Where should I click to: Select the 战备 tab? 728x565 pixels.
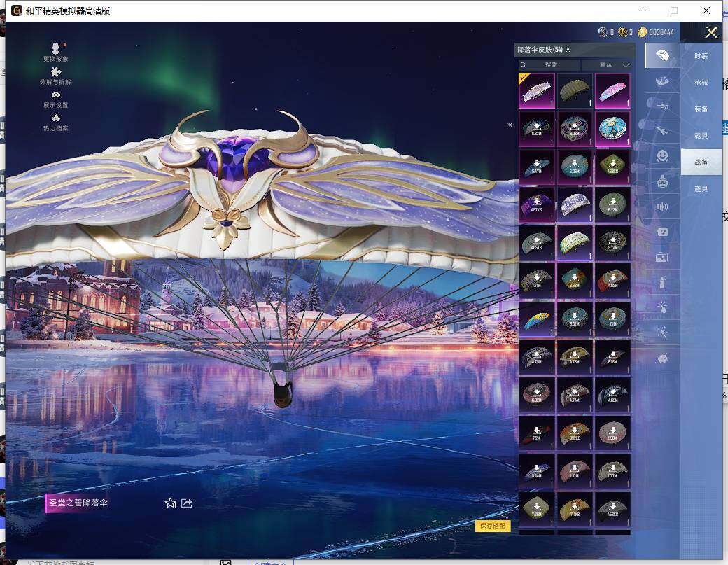[x=701, y=162]
